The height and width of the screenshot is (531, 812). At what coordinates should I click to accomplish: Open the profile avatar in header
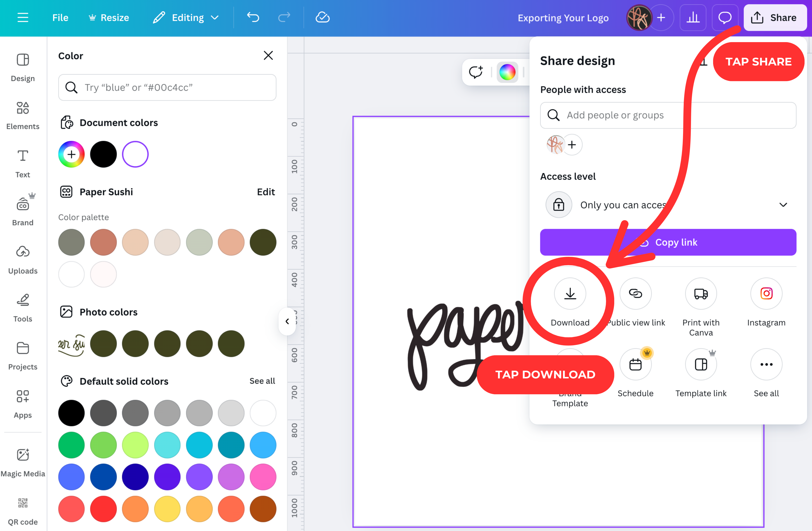639,18
